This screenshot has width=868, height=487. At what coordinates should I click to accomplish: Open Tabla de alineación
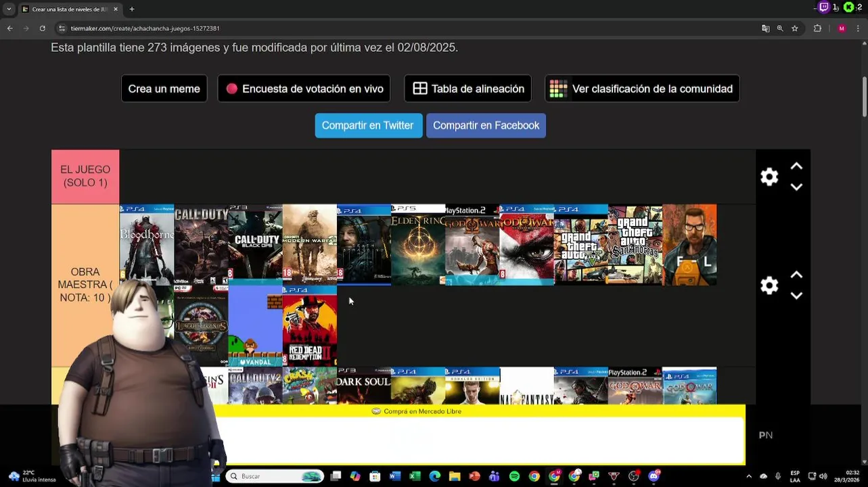(467, 89)
